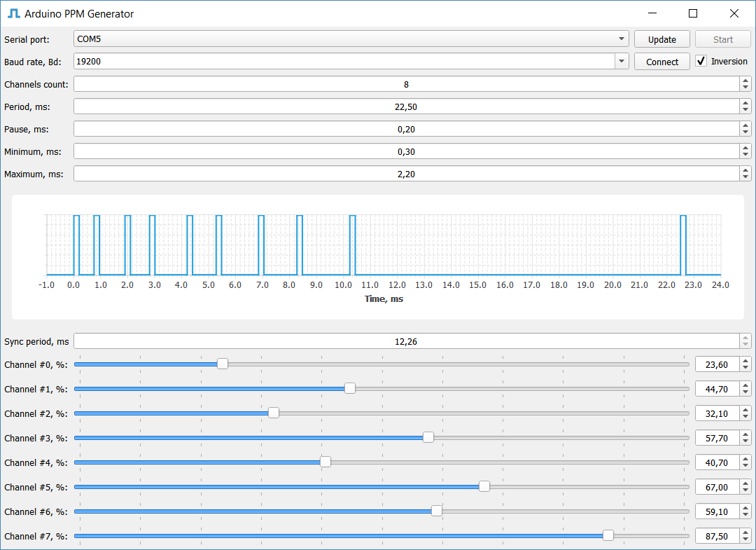This screenshot has height=550, width=756.
Task: Open the Baud rate dropdown arrow
Action: [622, 61]
